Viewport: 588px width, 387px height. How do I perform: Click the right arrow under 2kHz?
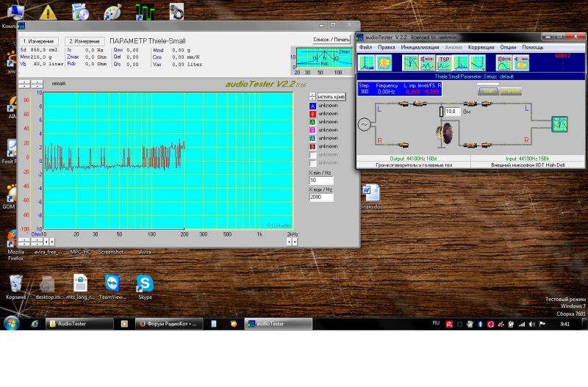coord(295,242)
